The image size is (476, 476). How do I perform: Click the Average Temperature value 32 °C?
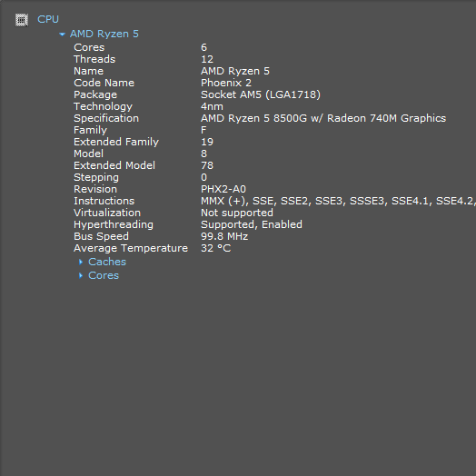tap(216, 248)
